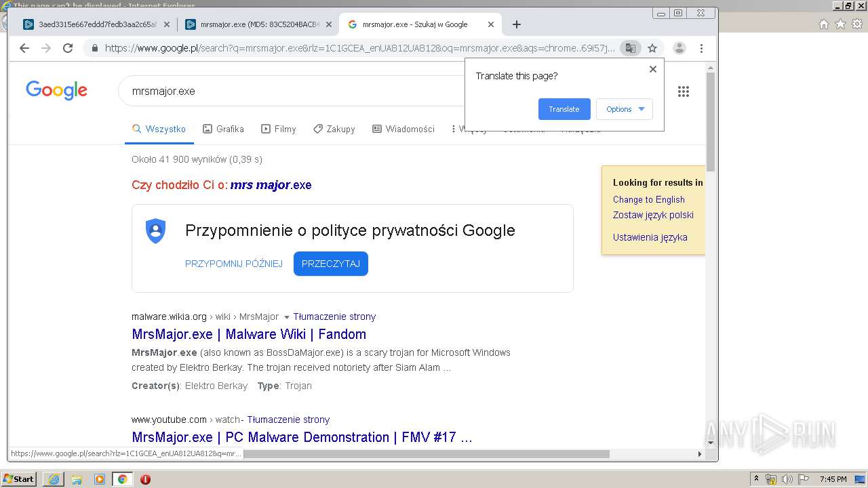Click Change to English
Image resolution: width=868 pixels, height=488 pixels.
[x=649, y=199]
